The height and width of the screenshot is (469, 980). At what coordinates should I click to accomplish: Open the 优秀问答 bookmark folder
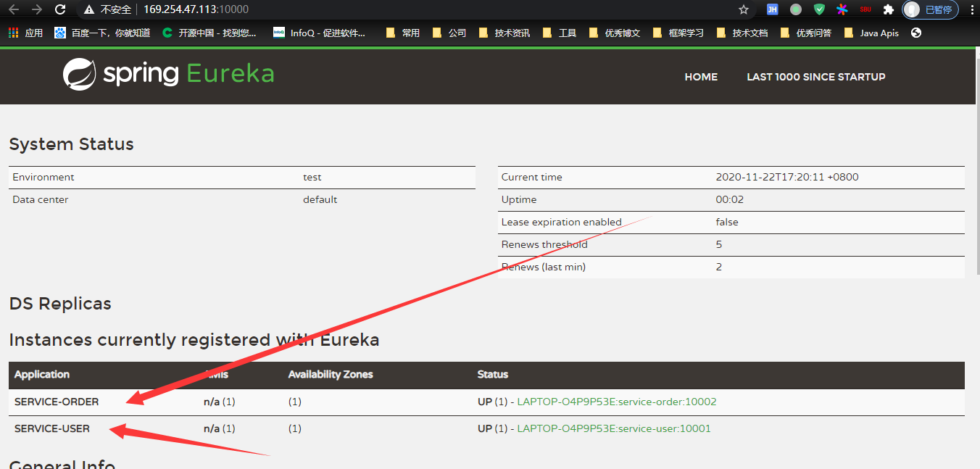click(x=805, y=33)
